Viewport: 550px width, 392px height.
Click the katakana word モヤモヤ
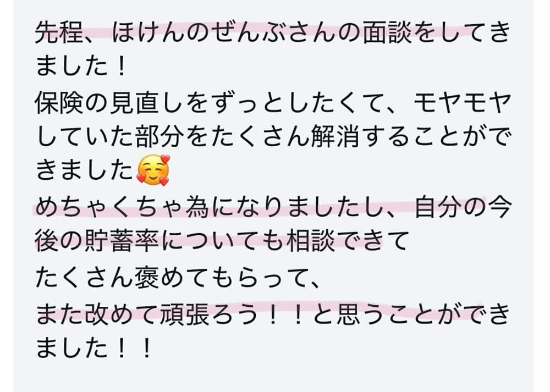(463, 102)
